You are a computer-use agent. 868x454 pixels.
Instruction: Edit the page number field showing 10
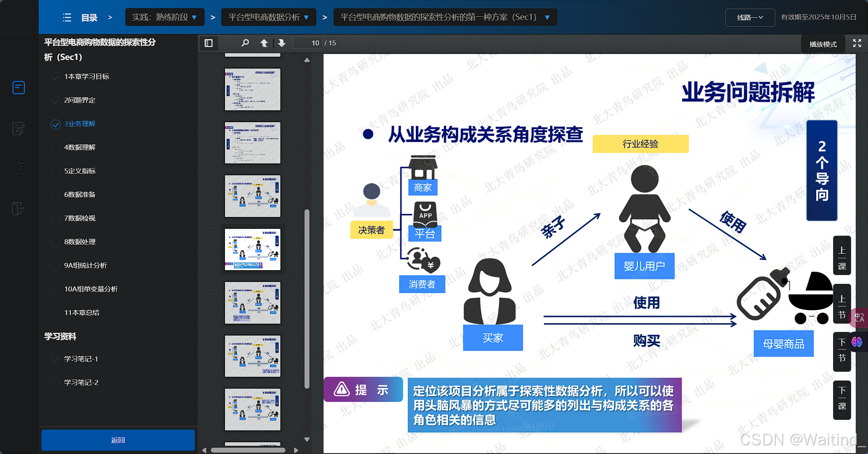tap(308, 43)
